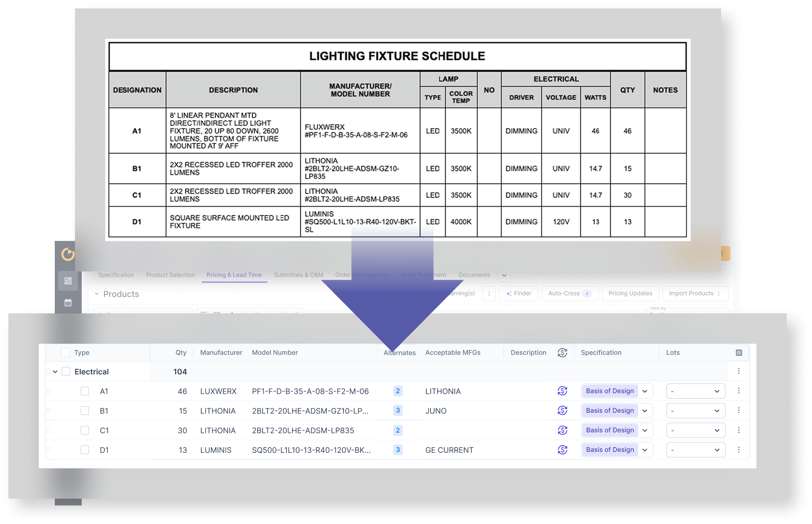
Task: Switch to Submittals & O&M tab
Action: click(299, 275)
